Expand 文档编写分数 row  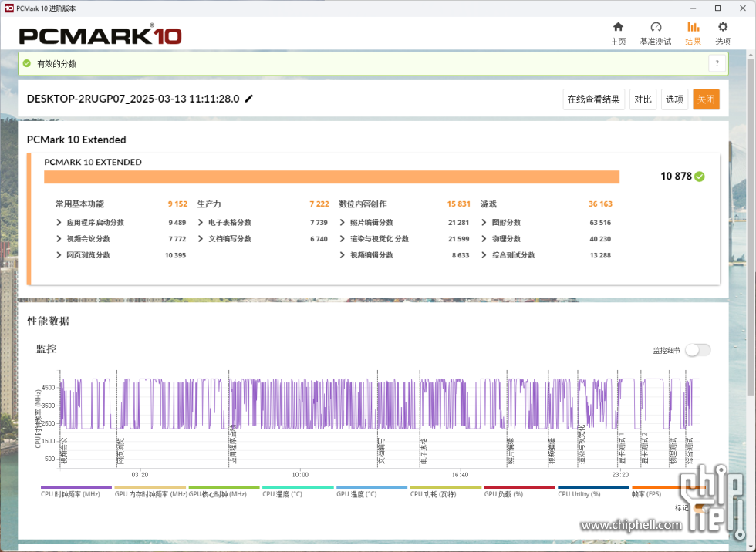coord(201,239)
